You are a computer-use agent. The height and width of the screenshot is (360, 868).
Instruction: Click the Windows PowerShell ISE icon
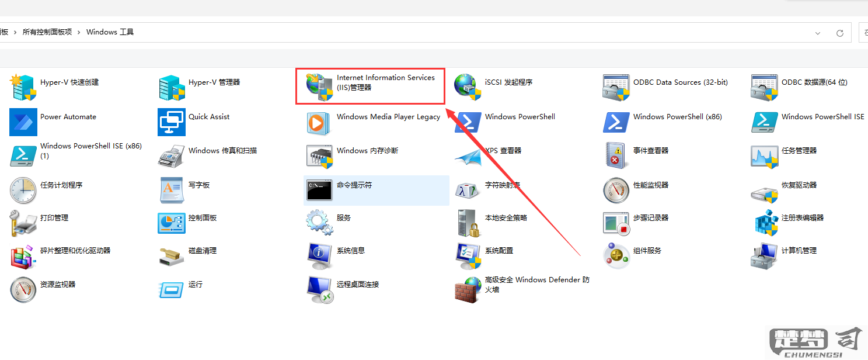coord(765,122)
